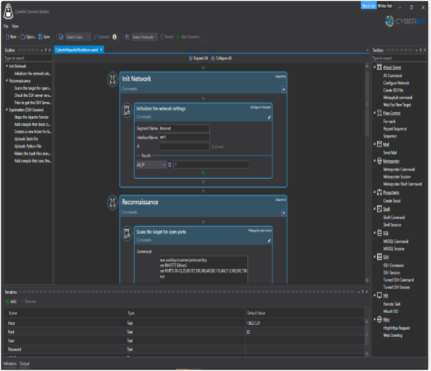Collapse the Attack Server toolbox group
The width and height of the screenshot is (431, 371).
[x=374, y=67]
